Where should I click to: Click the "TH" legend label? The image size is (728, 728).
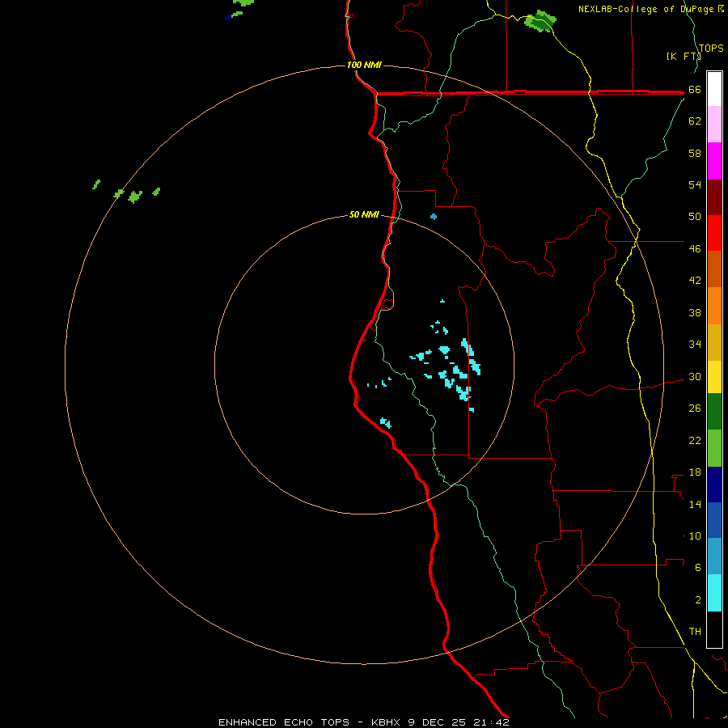point(695,632)
